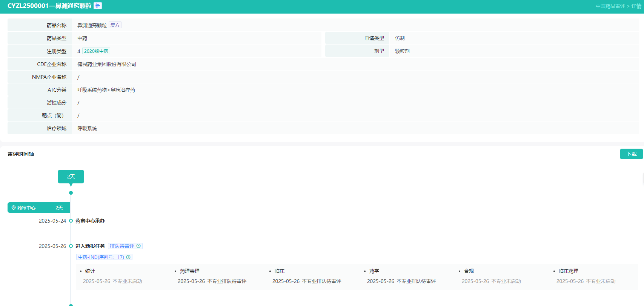
Task: Go back via 中国药品审评 breadcrumb
Action: pos(610,6)
